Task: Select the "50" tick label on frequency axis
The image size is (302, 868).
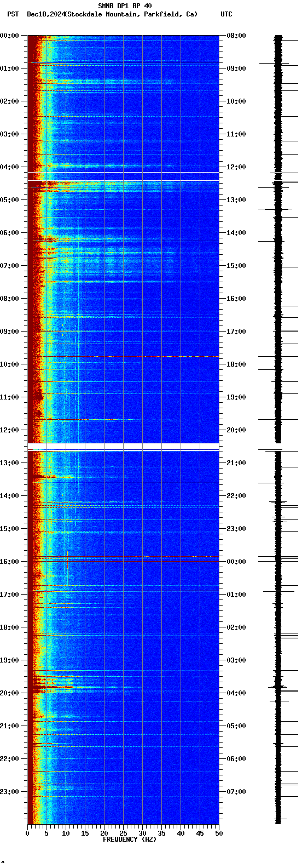Action: point(219,833)
